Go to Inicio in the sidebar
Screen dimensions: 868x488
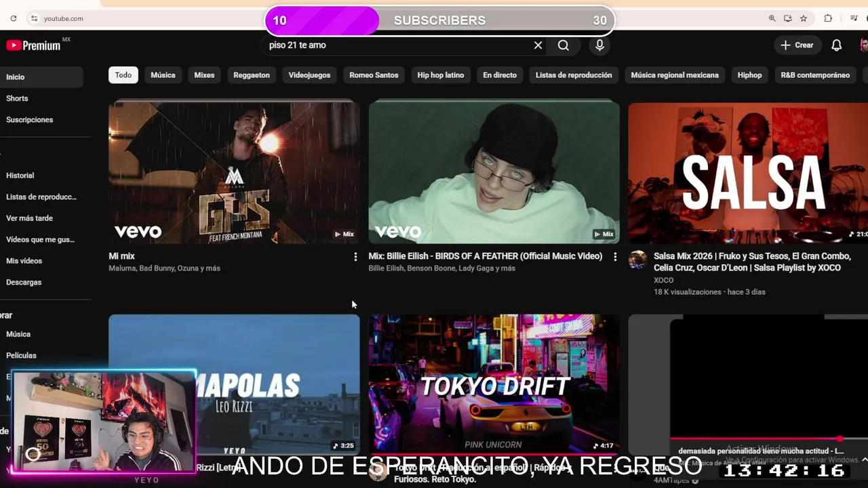41,77
